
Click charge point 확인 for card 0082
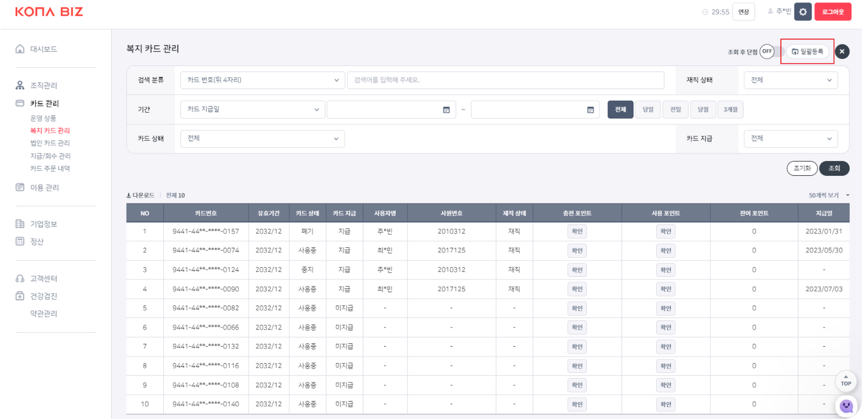click(x=577, y=308)
